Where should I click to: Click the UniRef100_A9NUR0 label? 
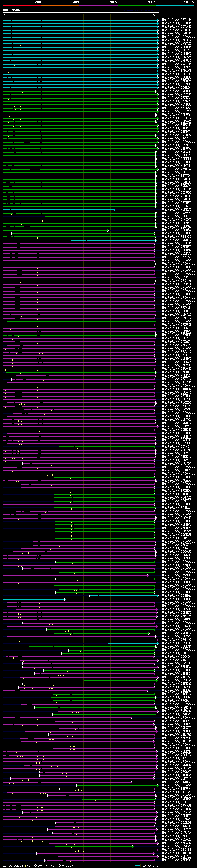tap(177, 115)
